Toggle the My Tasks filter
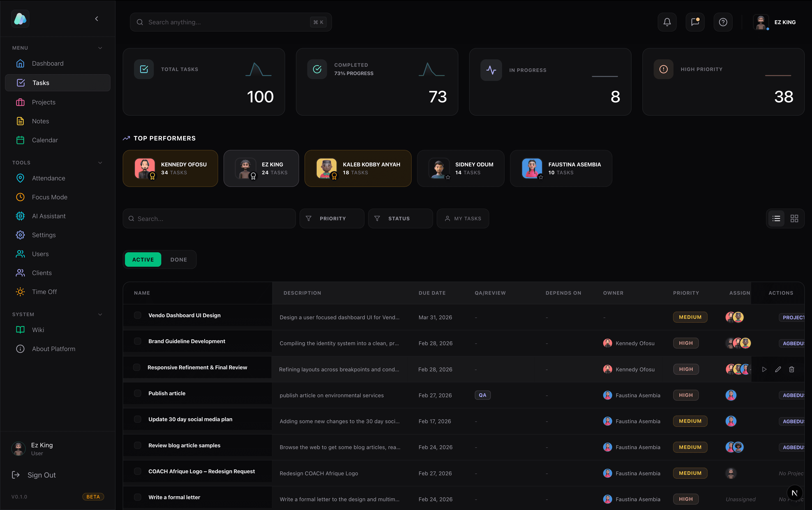Image resolution: width=812 pixels, height=510 pixels. point(463,218)
